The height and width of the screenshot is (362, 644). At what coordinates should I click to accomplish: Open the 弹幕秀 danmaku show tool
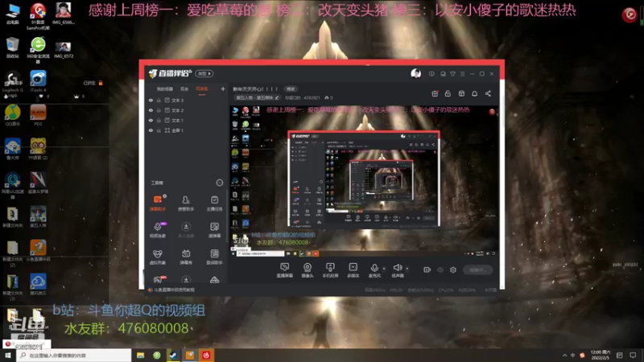[x=186, y=257]
